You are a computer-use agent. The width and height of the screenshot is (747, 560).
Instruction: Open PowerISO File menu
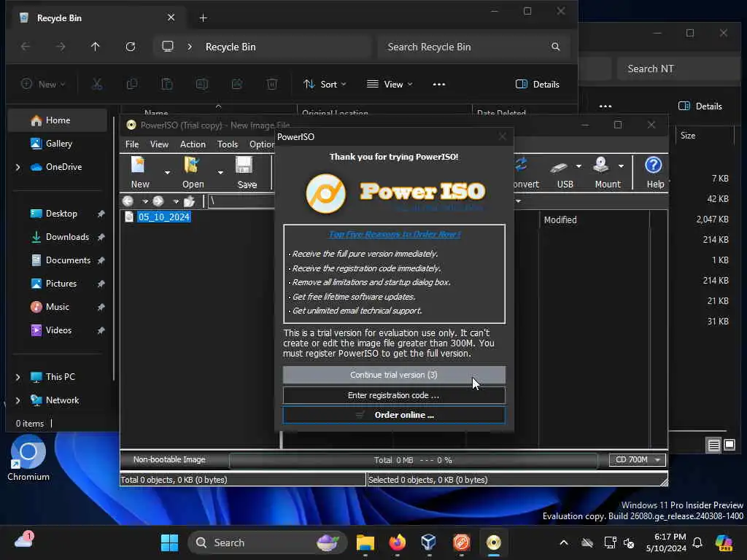[x=132, y=144]
